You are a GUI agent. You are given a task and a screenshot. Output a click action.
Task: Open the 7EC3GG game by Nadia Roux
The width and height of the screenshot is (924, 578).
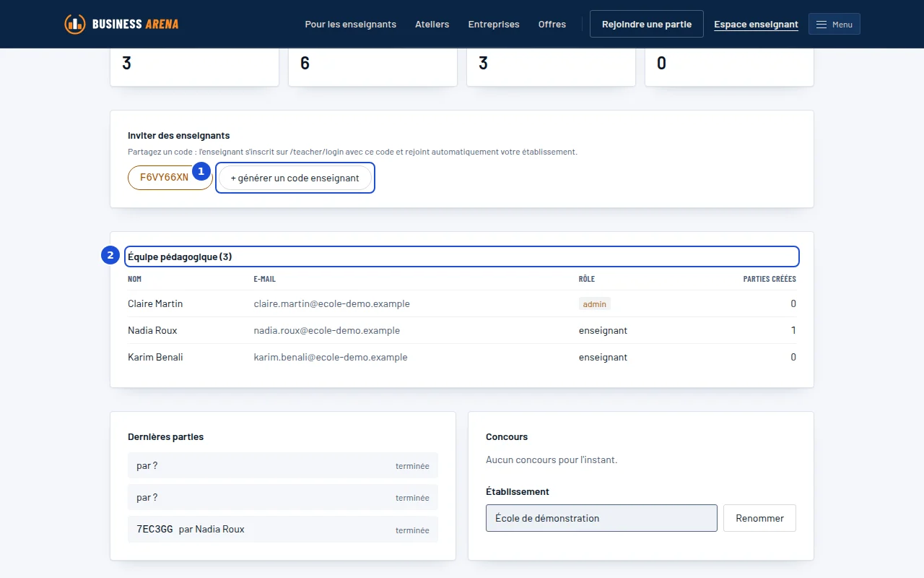(283, 529)
